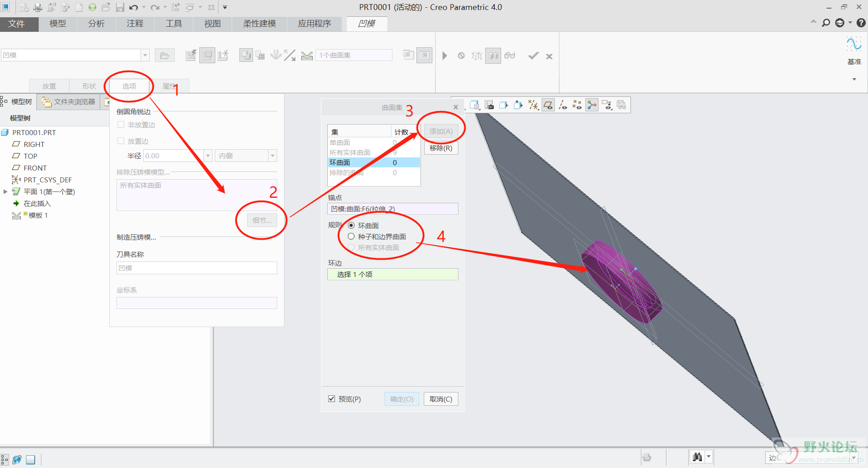
Task: Click the 取消(C) button
Action: [441, 399]
